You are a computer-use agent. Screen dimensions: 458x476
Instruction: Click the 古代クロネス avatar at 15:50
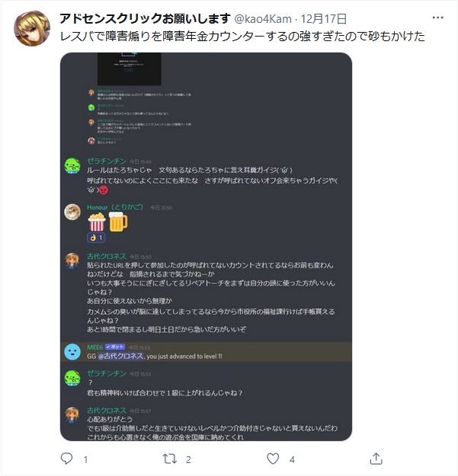pyautogui.click(x=72, y=261)
